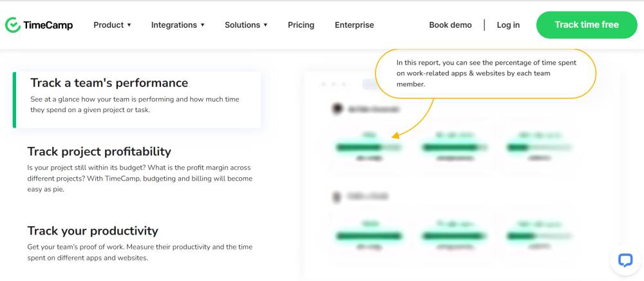
Task: Go to the Pricing page
Action: pyautogui.click(x=301, y=25)
